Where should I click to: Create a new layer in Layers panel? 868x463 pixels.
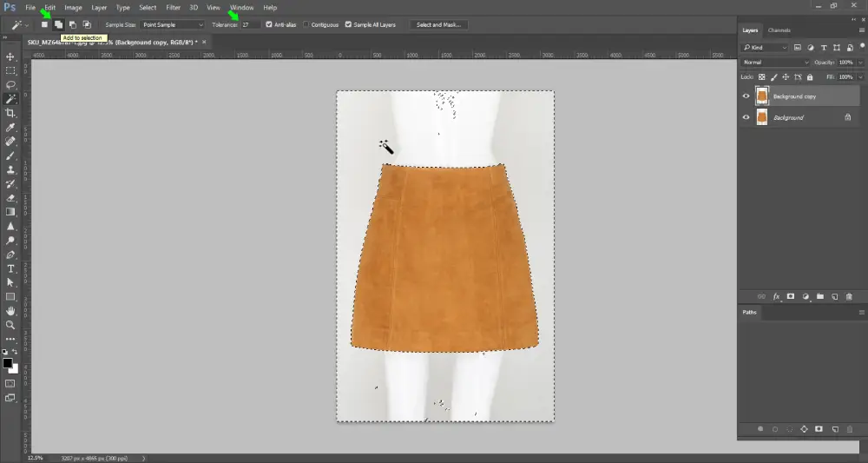pos(835,297)
